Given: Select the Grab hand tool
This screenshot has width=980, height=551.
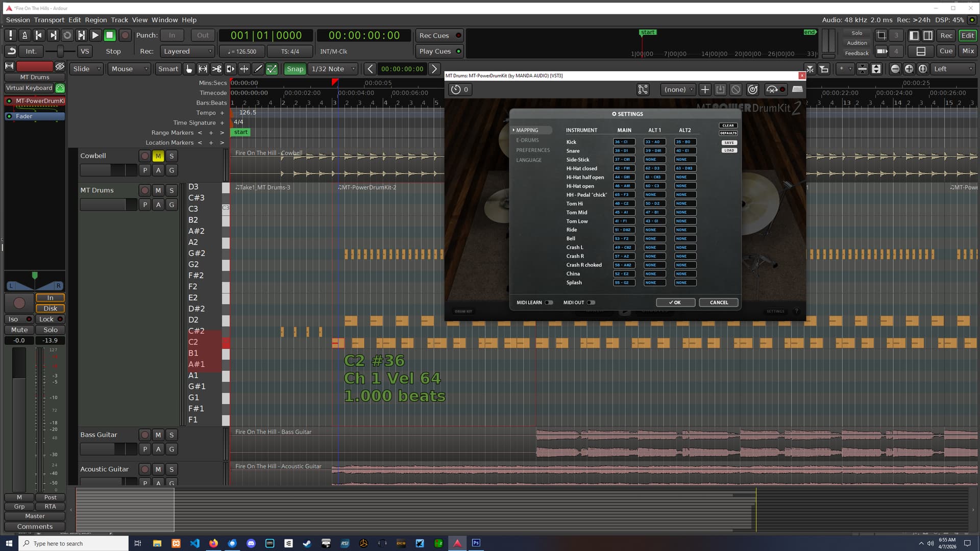Looking at the screenshot, I should click(189, 69).
